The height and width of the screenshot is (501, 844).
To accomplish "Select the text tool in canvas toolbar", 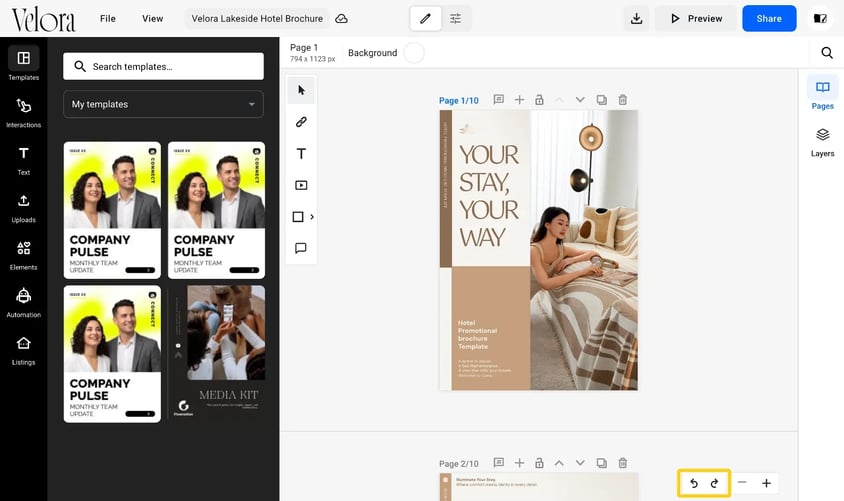I will click(301, 153).
